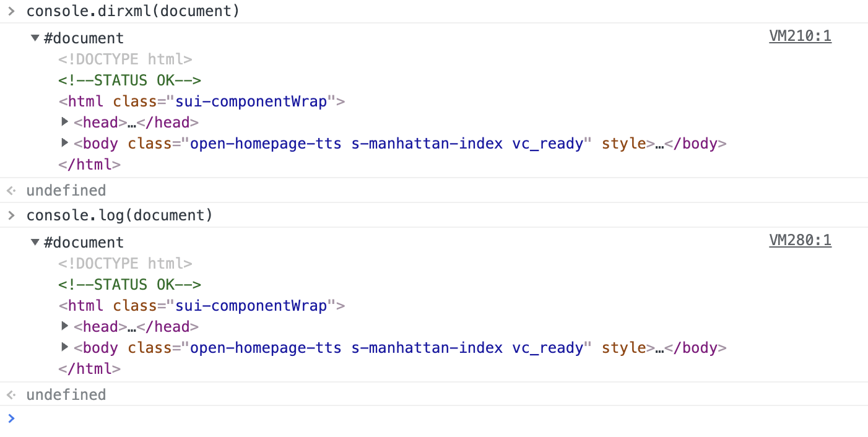Viewport: 868px width, 437px height.
Task: Click the first undefined return value
Action: coord(66,191)
